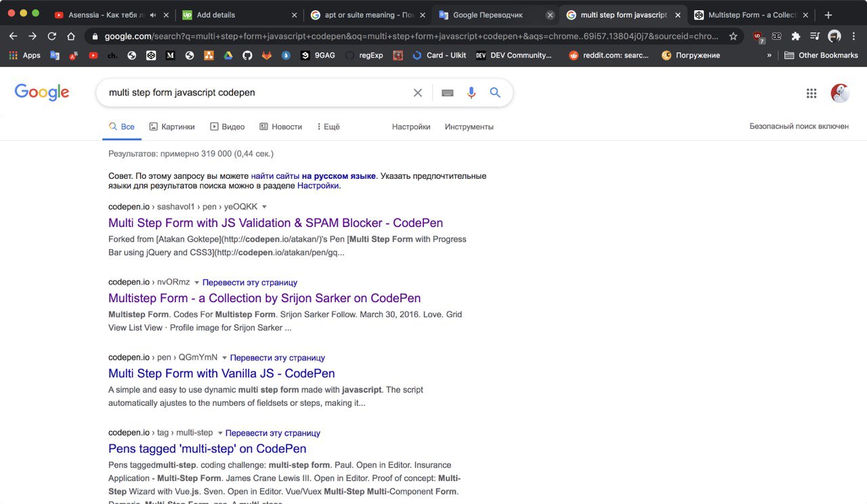Click inside the Google search box
This screenshot has height=504, width=867.
[257, 93]
